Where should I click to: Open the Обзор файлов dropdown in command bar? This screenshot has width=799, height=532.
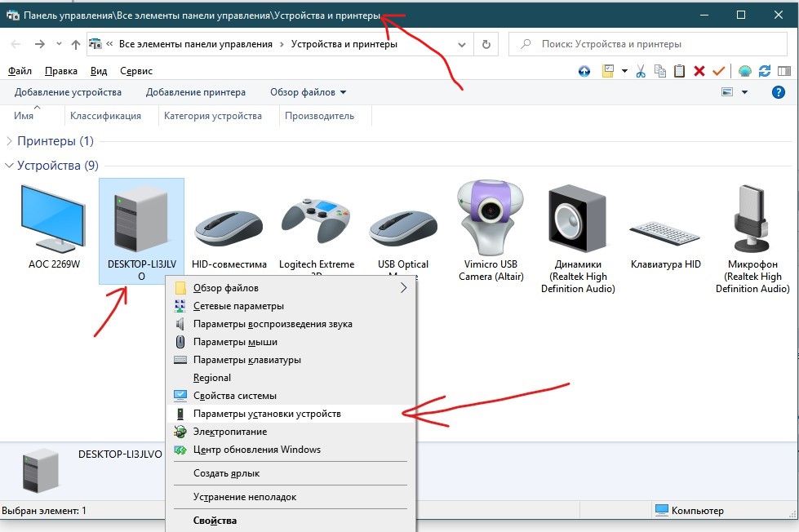click(308, 92)
